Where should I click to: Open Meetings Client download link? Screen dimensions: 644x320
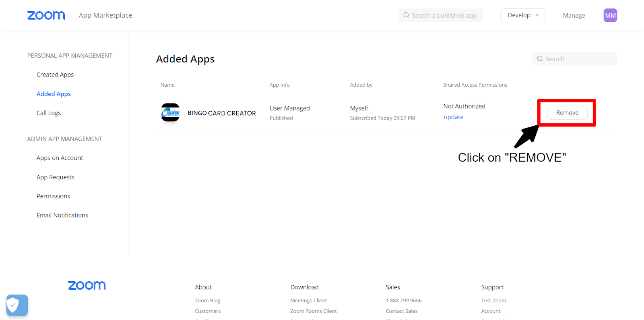(309, 301)
